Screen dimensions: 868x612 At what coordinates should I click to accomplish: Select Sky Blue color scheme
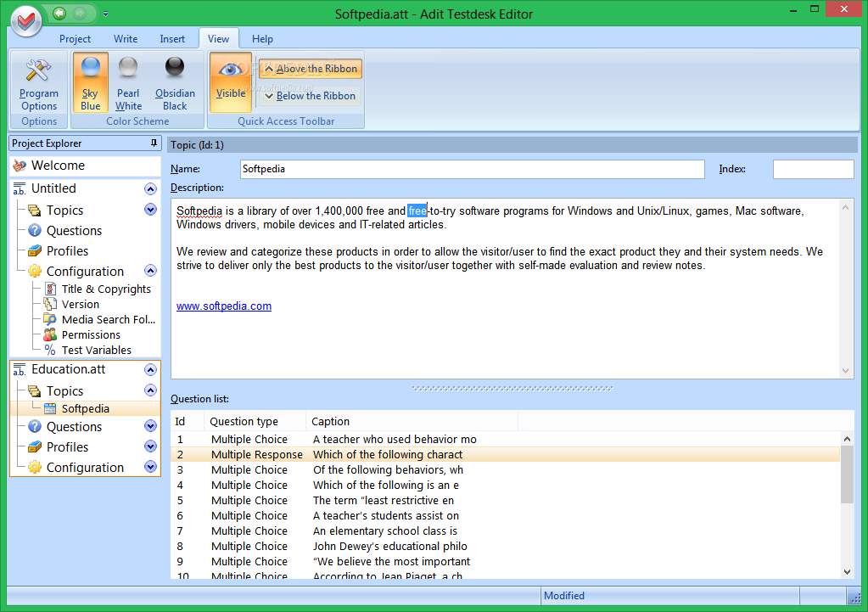point(90,83)
